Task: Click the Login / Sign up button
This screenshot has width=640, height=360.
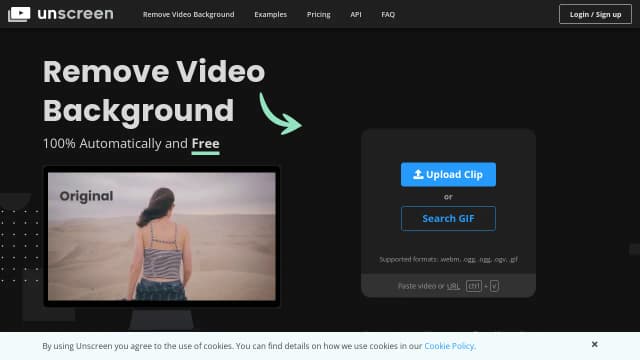Action: point(595,14)
